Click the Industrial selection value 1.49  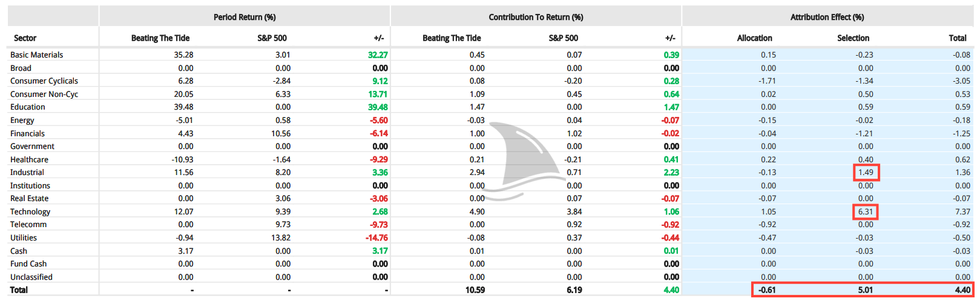tap(866, 173)
